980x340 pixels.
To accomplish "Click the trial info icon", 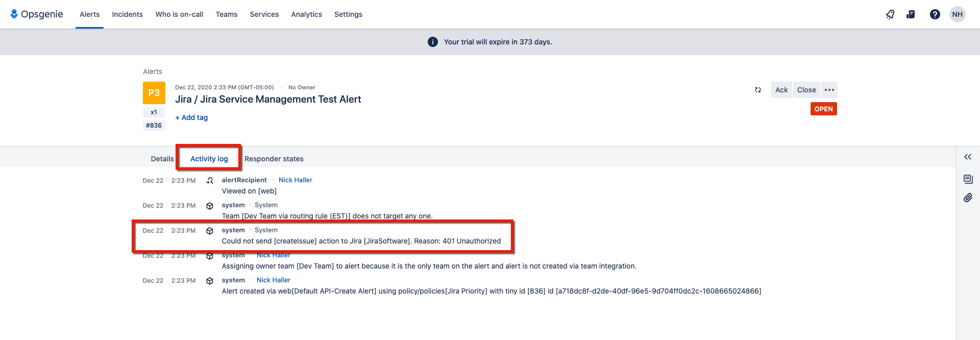I will (433, 42).
